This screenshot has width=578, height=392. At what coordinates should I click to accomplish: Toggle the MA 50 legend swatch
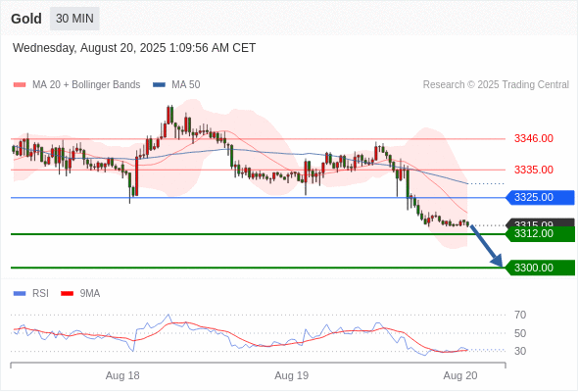pyautogui.click(x=159, y=85)
